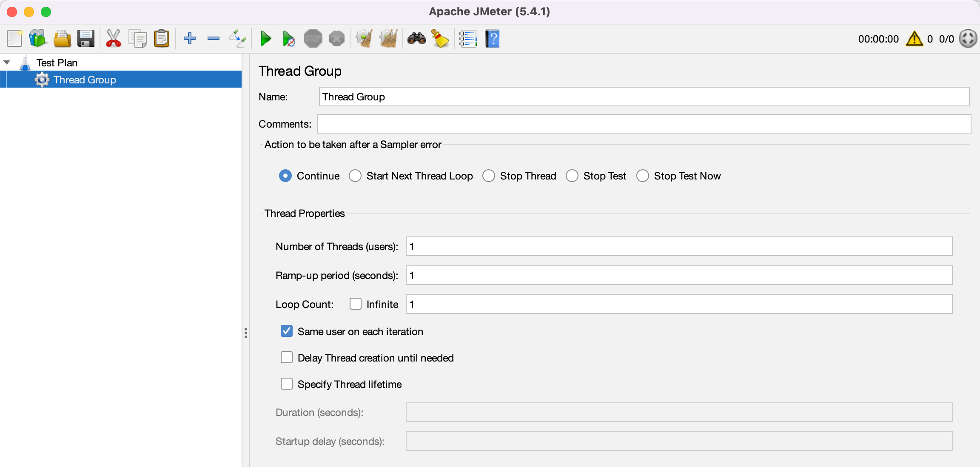The width and height of the screenshot is (980, 467).
Task: Paste element with clipboard icon
Action: tap(162, 39)
